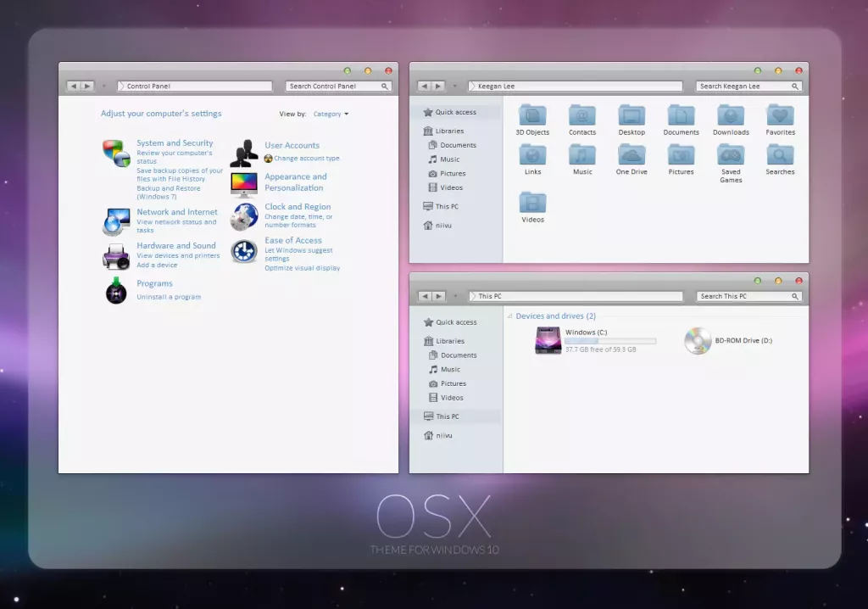This screenshot has width=868, height=609.
Task: Click the Appearance and Personalization display icon
Action: coord(244,183)
